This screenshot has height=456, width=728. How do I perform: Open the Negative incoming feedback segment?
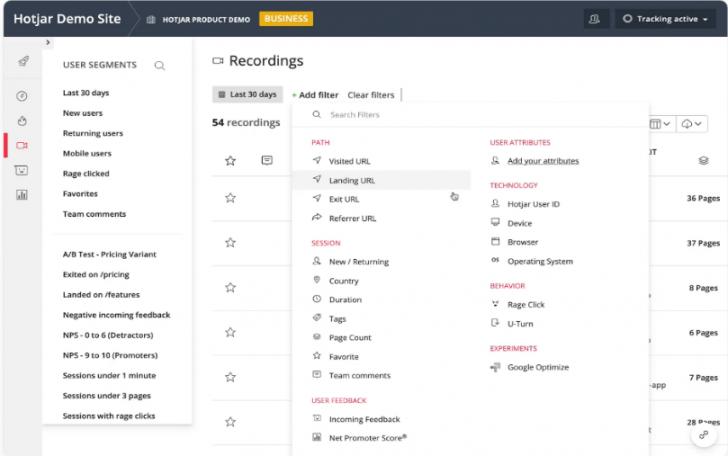[x=116, y=315]
